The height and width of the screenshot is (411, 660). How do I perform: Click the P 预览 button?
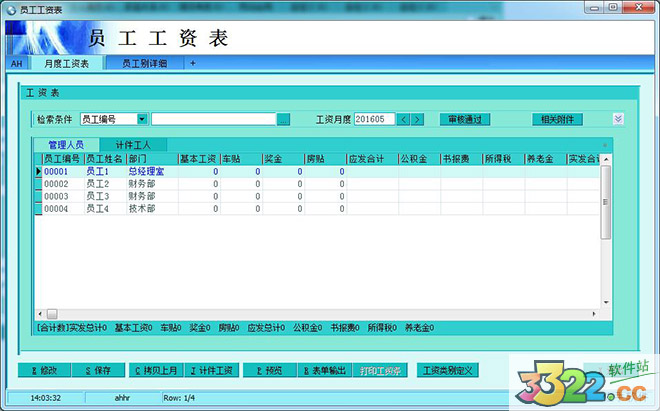point(270,370)
